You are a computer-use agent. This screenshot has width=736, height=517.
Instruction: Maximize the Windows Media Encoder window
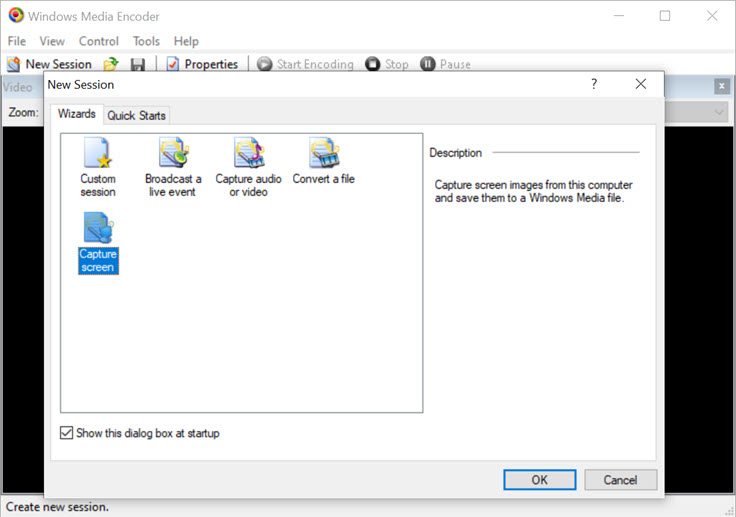(x=665, y=16)
